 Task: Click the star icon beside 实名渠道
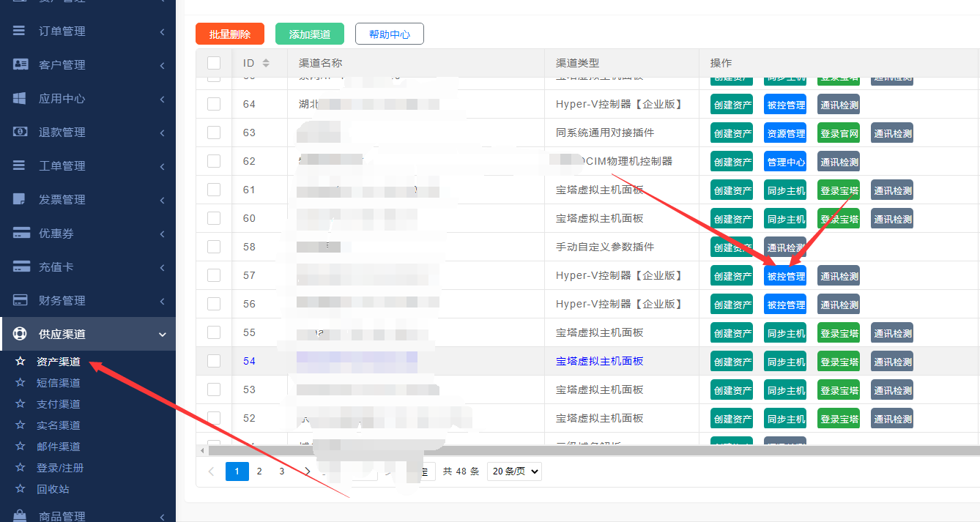click(x=21, y=425)
